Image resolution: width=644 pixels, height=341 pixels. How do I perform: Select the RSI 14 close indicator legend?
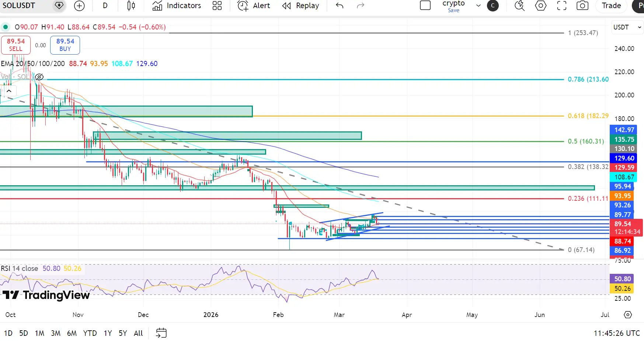[20, 268]
